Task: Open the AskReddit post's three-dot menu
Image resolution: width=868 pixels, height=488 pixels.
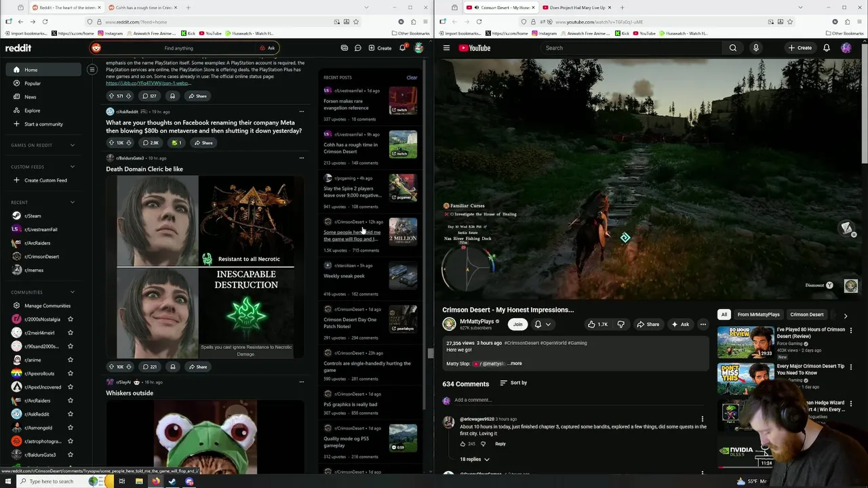Action: [x=302, y=112]
